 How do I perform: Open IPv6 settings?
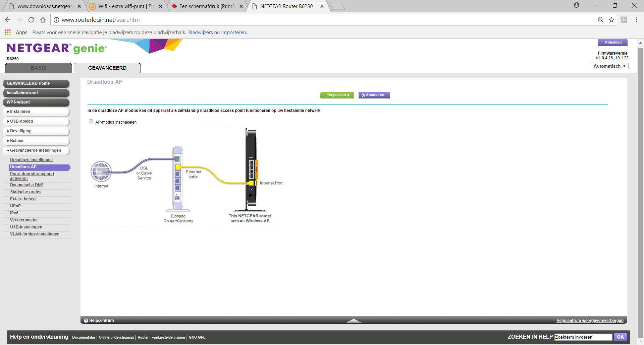click(x=14, y=213)
